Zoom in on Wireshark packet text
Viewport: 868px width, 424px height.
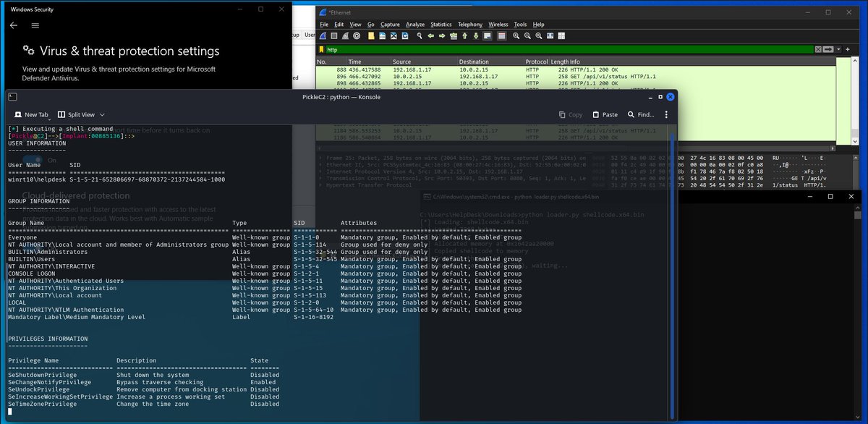[516, 35]
